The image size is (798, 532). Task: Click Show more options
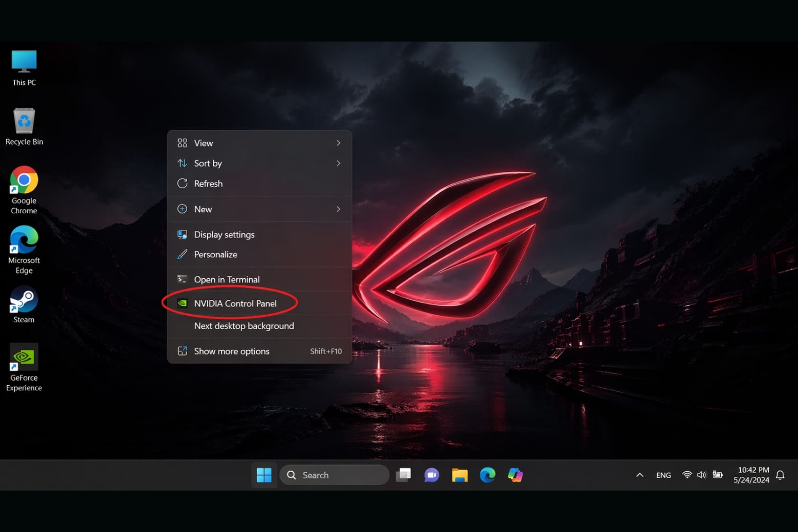click(259, 351)
